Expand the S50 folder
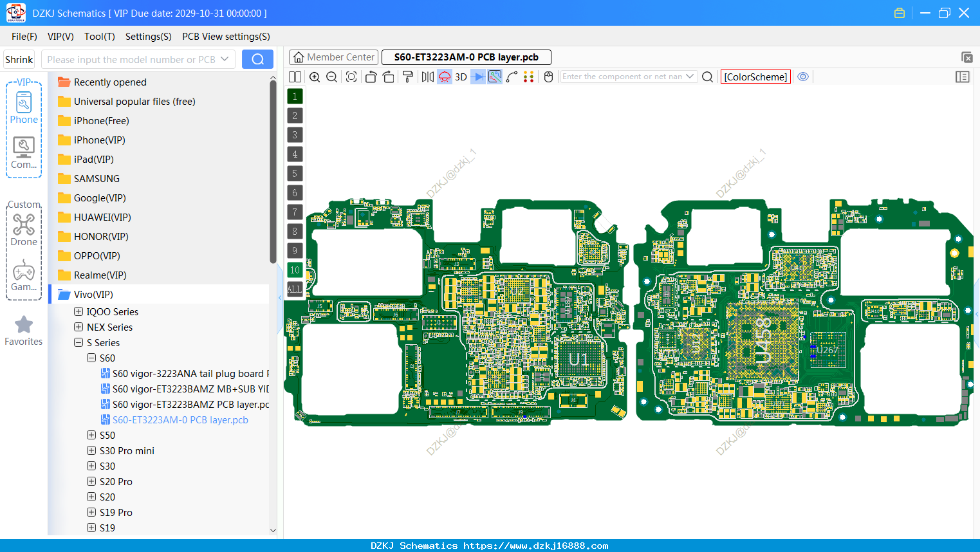 tap(91, 435)
